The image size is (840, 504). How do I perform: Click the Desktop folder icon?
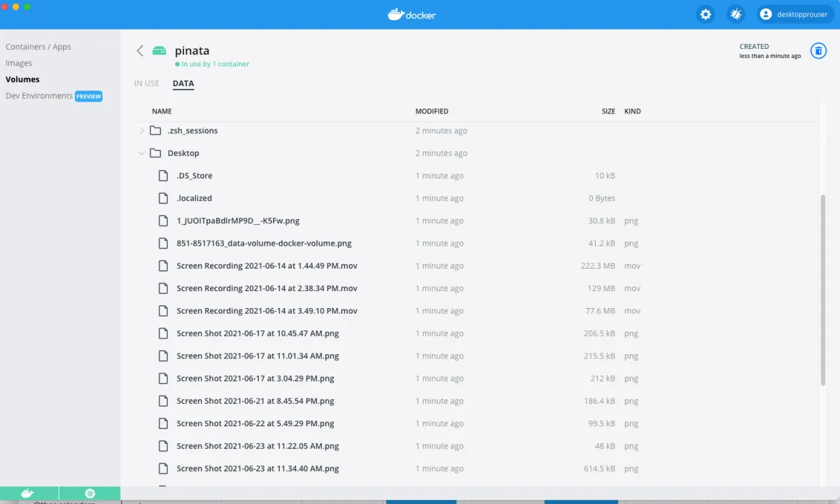[155, 153]
